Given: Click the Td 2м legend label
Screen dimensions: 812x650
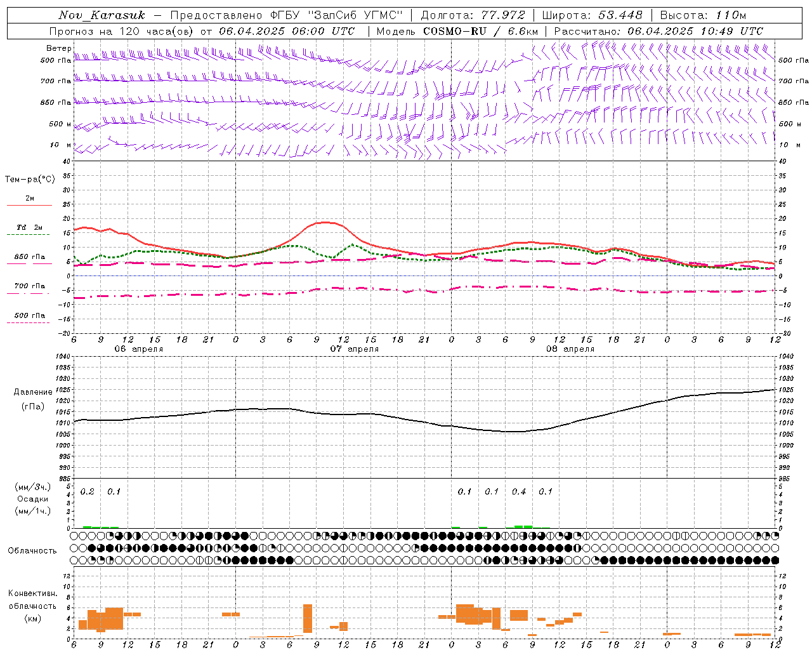Looking at the screenshot, I should [x=30, y=227].
